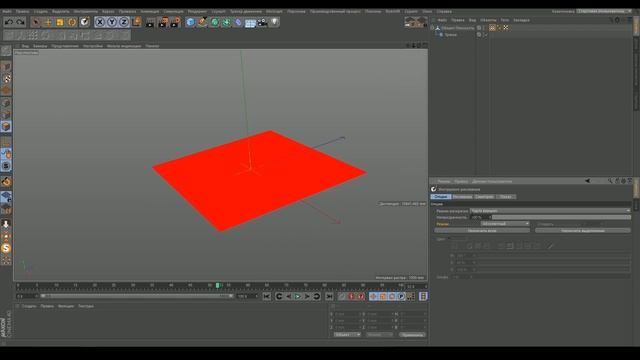The image size is (640, 360).
Task: Open the paint mode dropdown in Attribute Manager
Action: pos(550,211)
